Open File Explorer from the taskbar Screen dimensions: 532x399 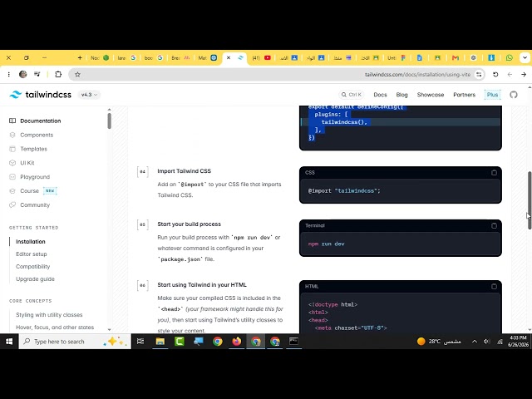(x=160, y=342)
